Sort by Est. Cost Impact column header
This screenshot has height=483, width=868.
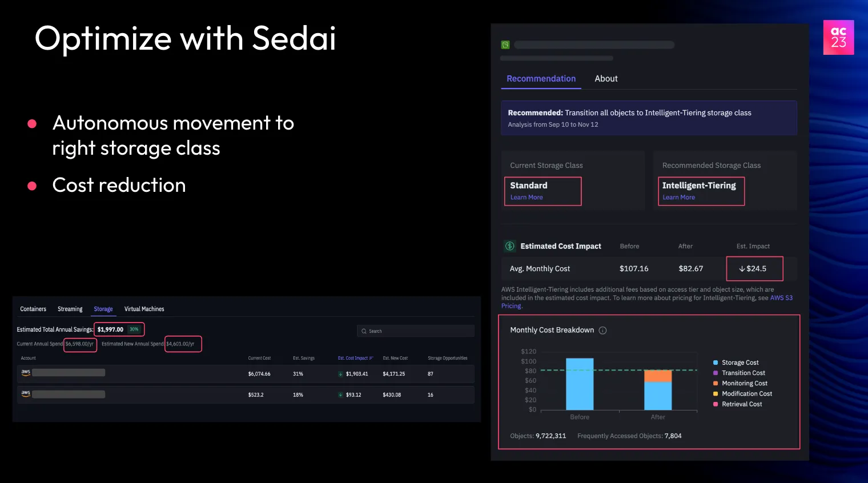coord(353,358)
